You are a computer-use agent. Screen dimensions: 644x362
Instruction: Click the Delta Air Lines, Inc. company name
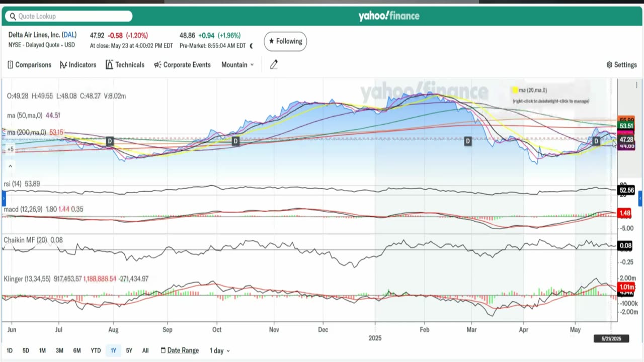click(35, 35)
